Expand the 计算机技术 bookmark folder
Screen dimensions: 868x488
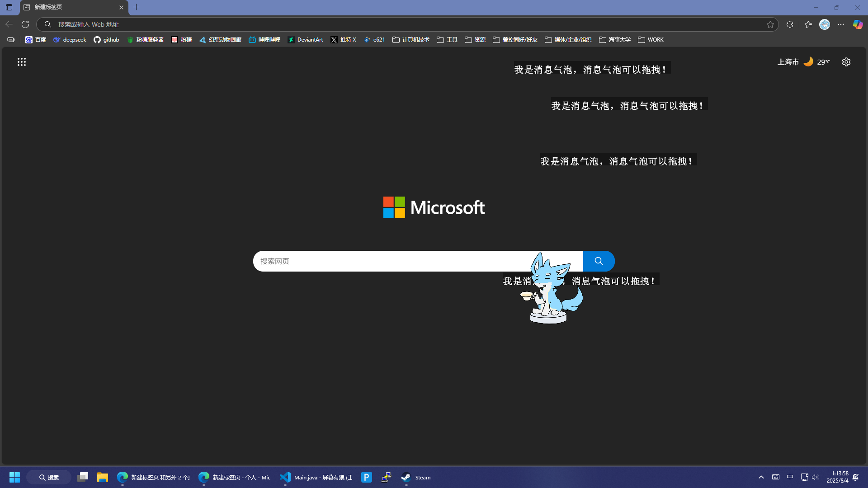pyautogui.click(x=410, y=40)
